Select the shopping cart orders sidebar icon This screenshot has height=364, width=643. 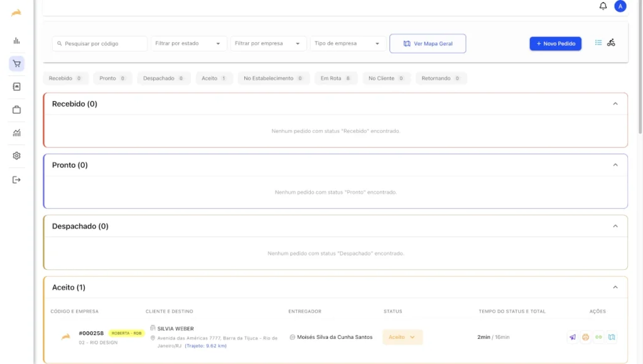(x=16, y=63)
